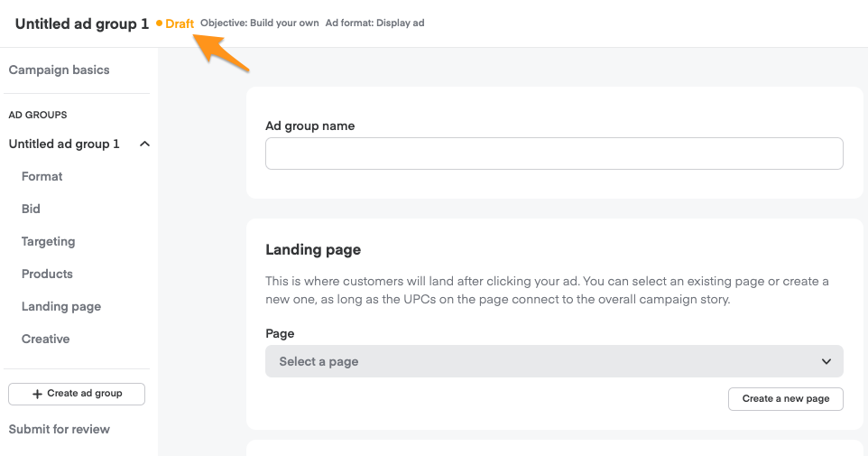Click the orange Draft status indicator
The height and width of the screenshot is (456, 868).
(x=179, y=23)
